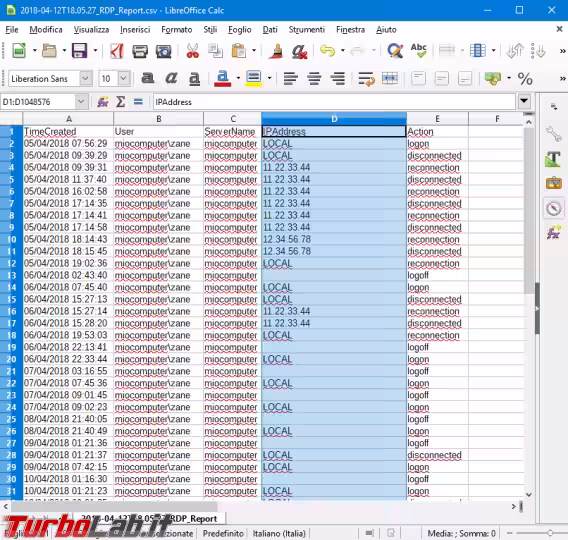Click the Find and Replace icon
Image resolution: width=568 pixels, height=540 pixels.
[394, 51]
